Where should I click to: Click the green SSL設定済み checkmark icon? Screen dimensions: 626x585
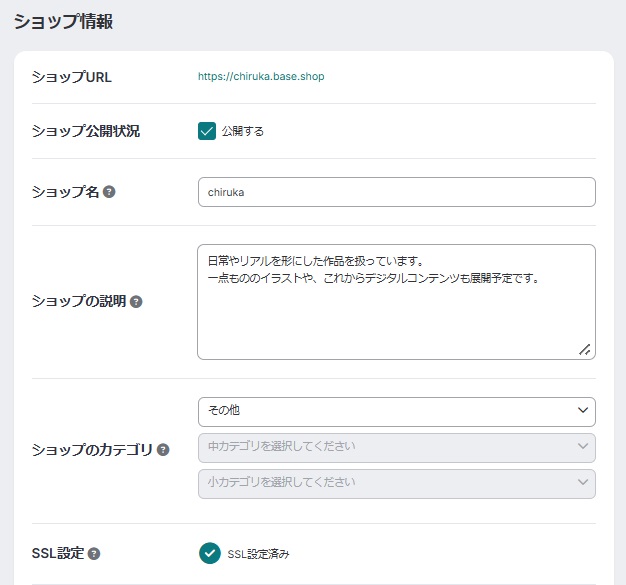[x=209, y=553]
